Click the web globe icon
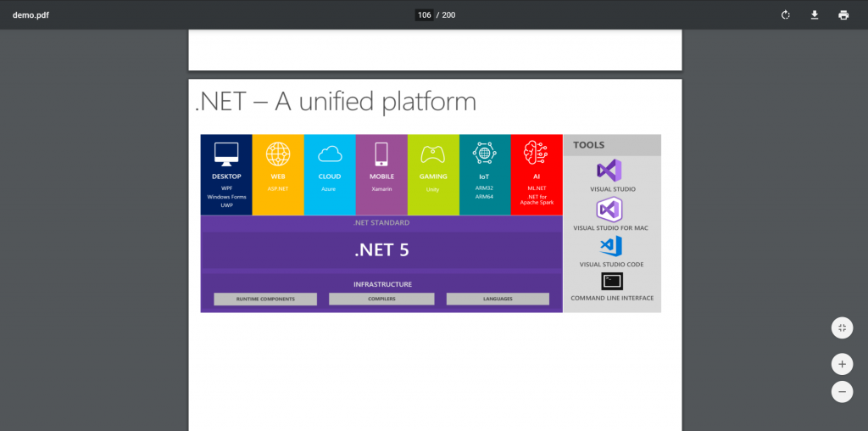Screen dimensions: 868x431 [x=278, y=154]
